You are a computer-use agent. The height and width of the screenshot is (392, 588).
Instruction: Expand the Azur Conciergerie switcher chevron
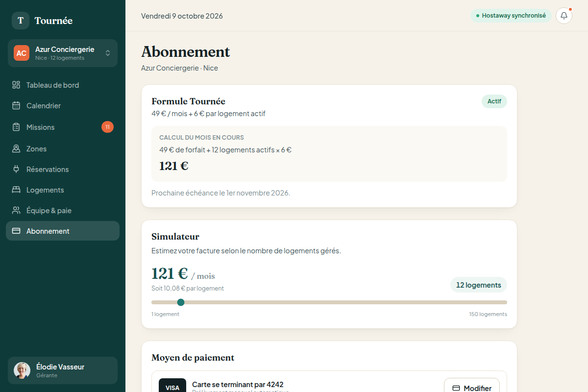pyautogui.click(x=108, y=53)
